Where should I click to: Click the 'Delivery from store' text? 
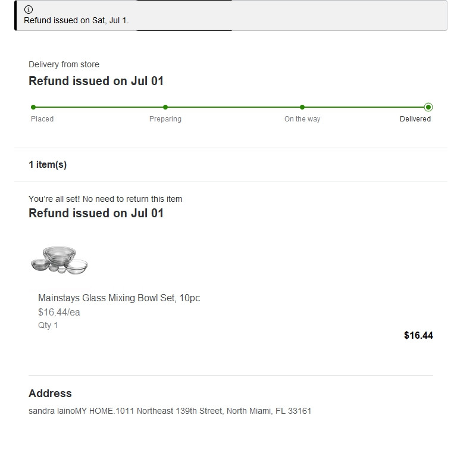(x=64, y=64)
